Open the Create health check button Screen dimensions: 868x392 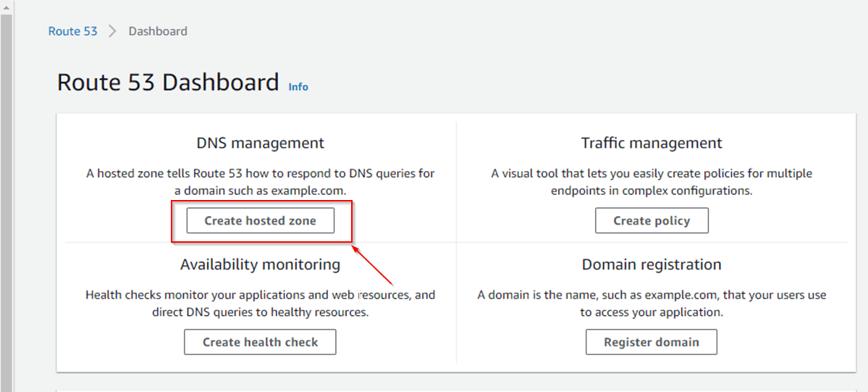[260, 342]
